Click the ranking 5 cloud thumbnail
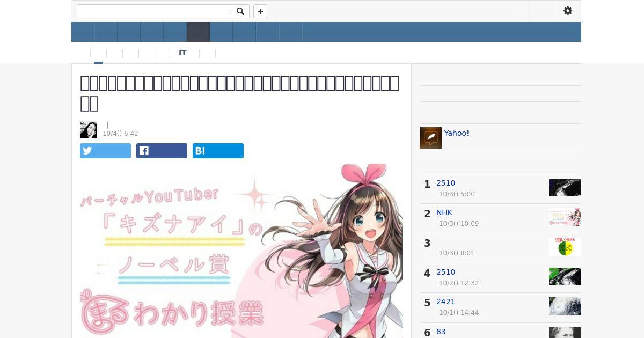644x338 pixels. point(565,306)
